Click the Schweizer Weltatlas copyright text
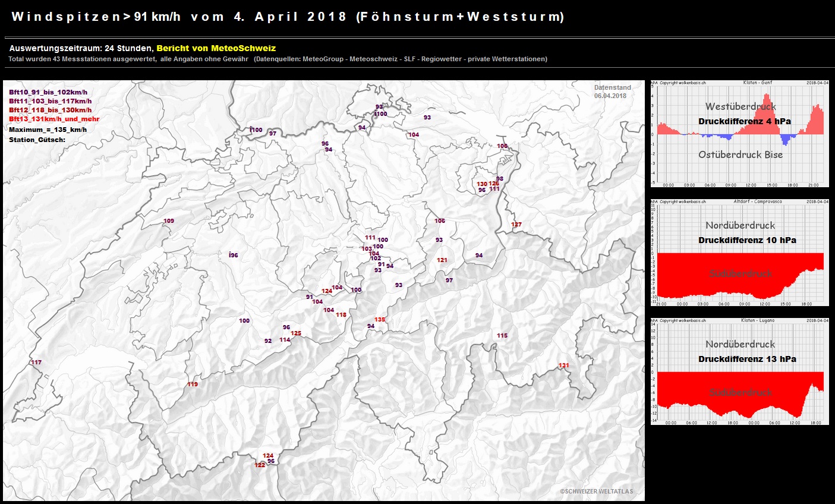Viewport: 835px width, 504px height. pos(596,492)
